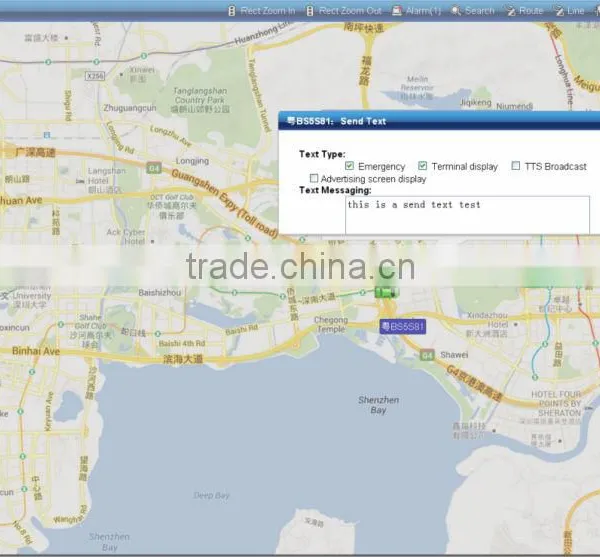Image resolution: width=600 pixels, height=557 pixels.
Task: Uncheck the Terminal display checkbox
Action: (422, 166)
